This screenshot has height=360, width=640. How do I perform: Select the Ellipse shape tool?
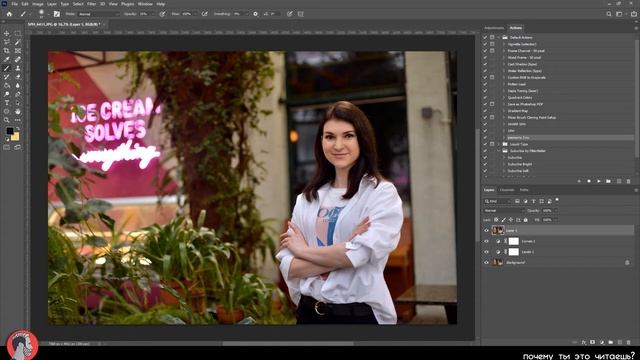pos(7,111)
